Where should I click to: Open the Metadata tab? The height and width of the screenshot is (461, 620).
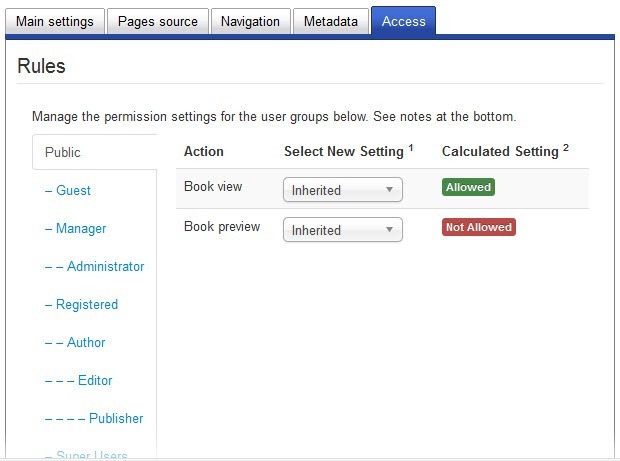coord(331,21)
